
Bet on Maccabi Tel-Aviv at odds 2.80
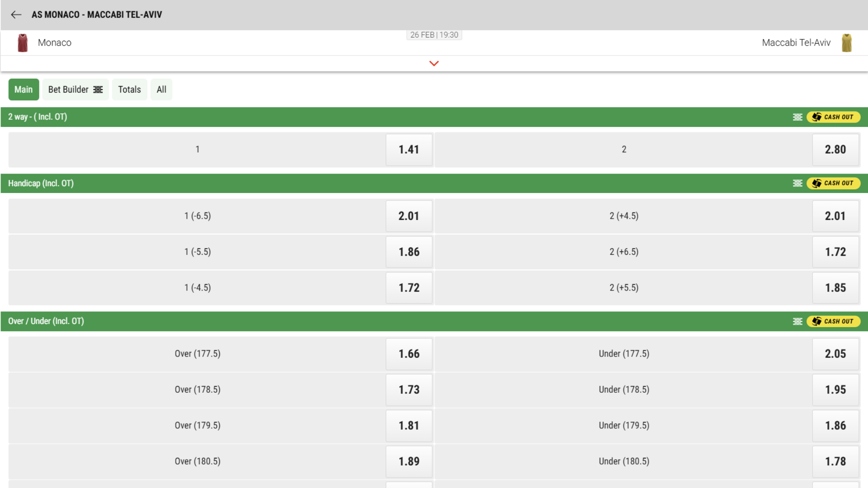835,150
